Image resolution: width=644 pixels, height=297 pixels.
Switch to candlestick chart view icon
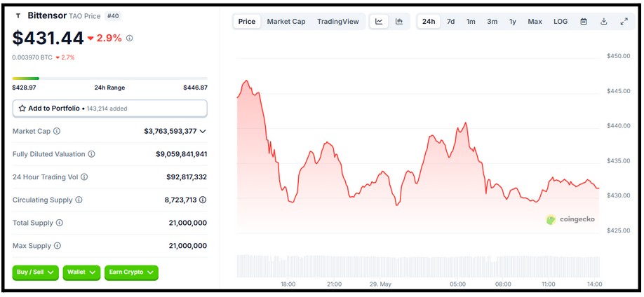[x=398, y=22]
